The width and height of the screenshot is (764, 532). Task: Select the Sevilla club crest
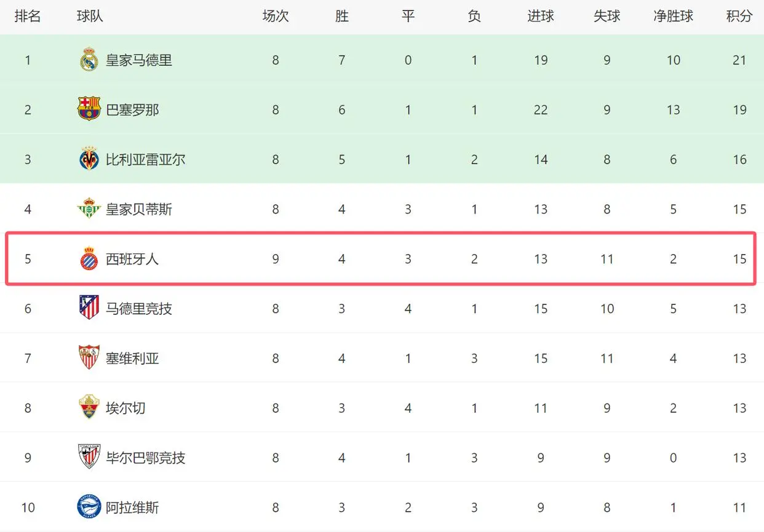pyautogui.click(x=89, y=358)
